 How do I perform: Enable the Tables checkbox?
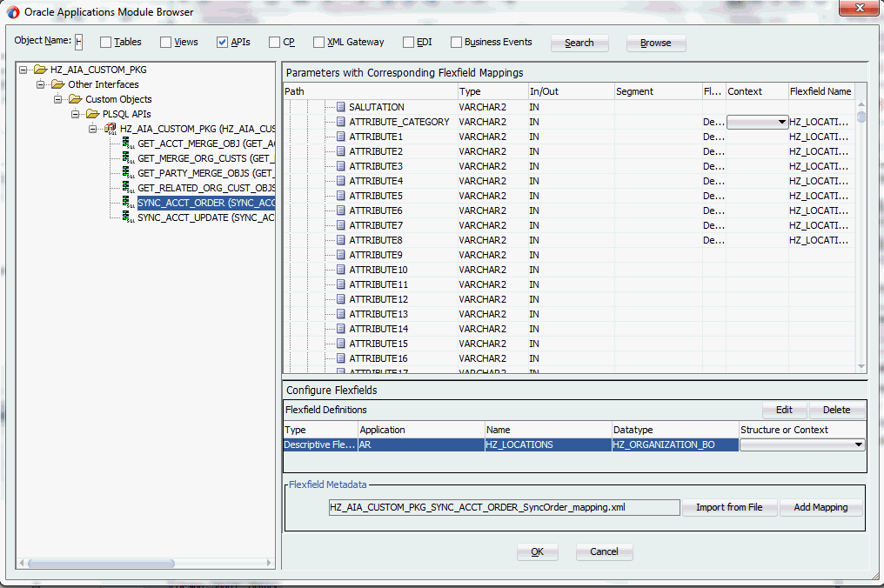(x=105, y=43)
